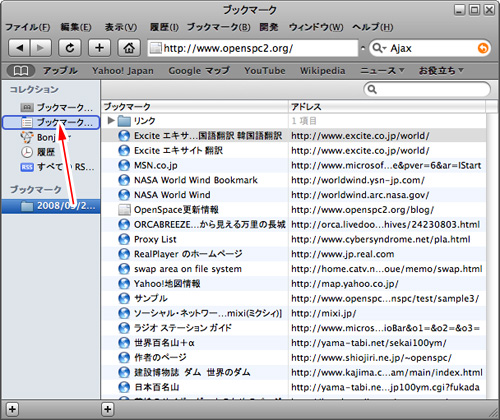
Task: Click the bookmark search field above the list
Action: pyautogui.click(x=427, y=89)
